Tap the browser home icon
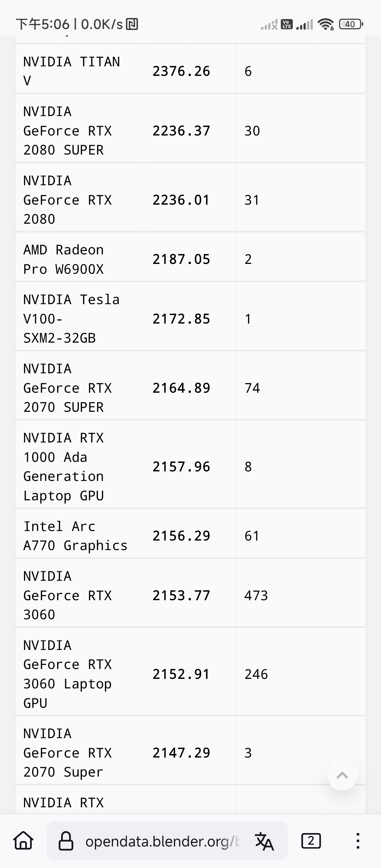This screenshot has width=381, height=868. pyautogui.click(x=23, y=840)
